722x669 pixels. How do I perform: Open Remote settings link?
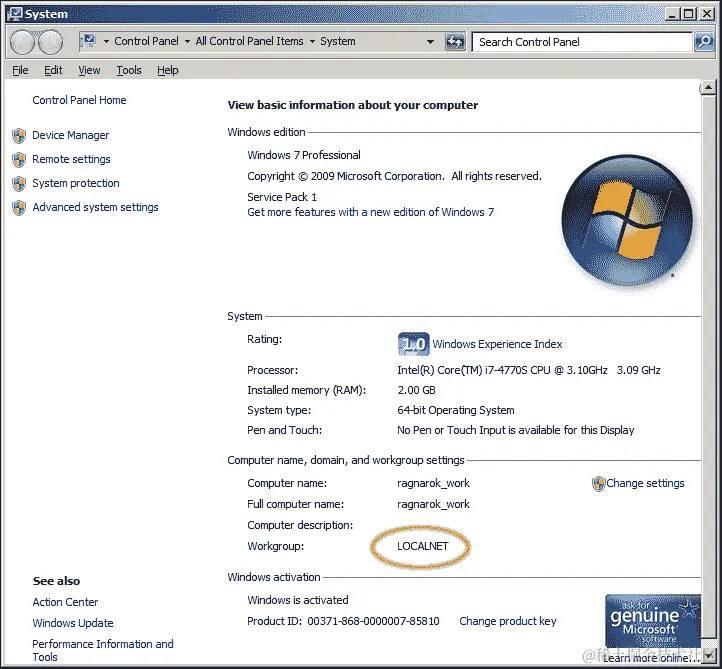[x=71, y=159]
